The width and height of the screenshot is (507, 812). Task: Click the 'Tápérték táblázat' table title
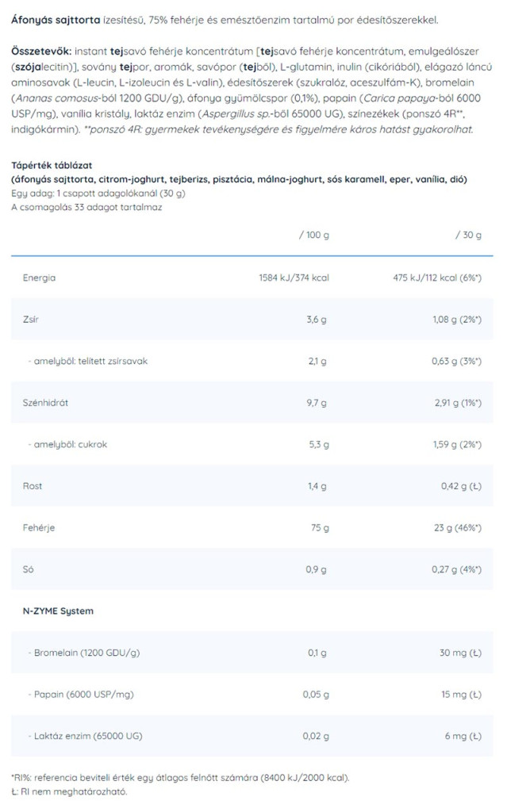coord(52,165)
